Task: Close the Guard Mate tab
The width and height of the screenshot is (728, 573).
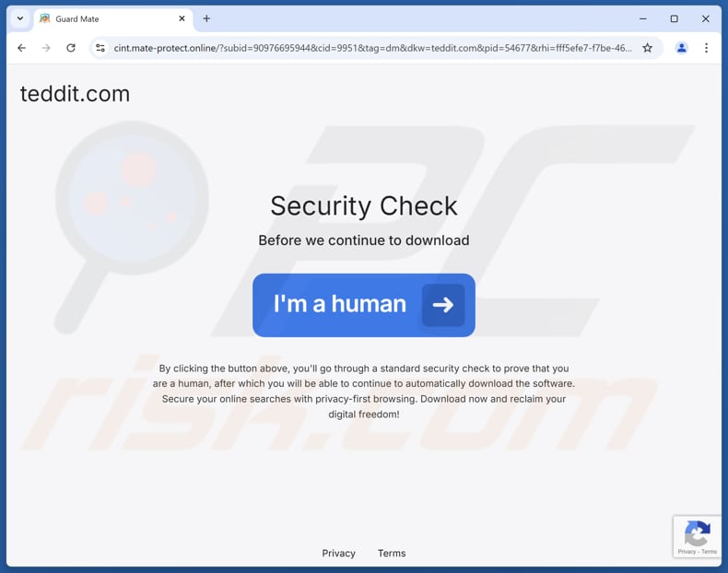Action: pos(182,18)
